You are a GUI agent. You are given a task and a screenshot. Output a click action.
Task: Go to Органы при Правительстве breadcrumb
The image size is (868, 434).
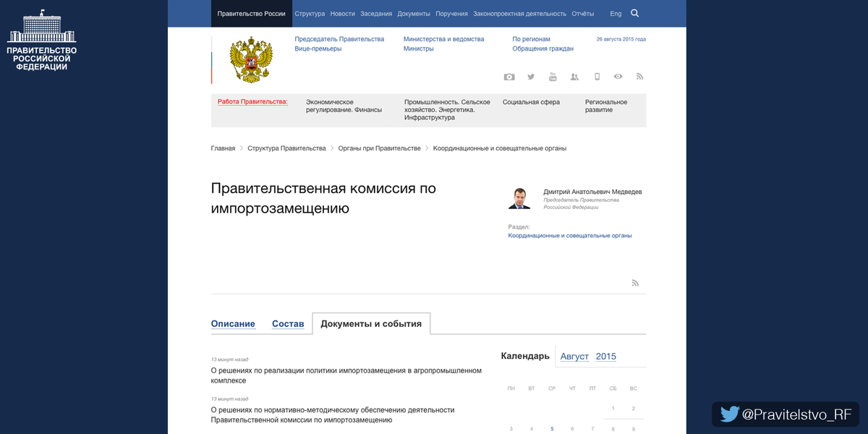click(x=380, y=148)
